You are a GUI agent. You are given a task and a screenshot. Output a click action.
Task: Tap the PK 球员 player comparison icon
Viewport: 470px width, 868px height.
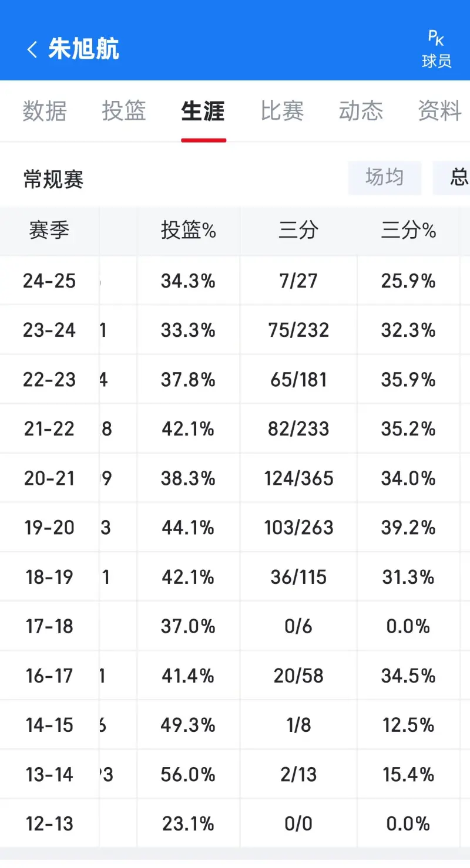(436, 48)
